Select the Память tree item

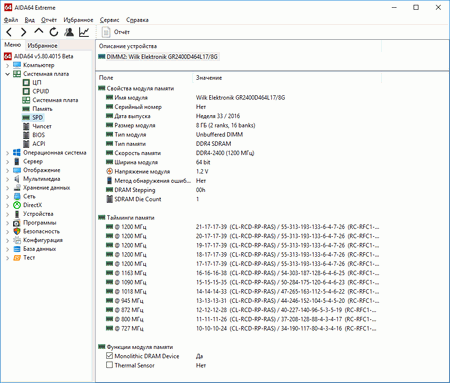coord(42,109)
